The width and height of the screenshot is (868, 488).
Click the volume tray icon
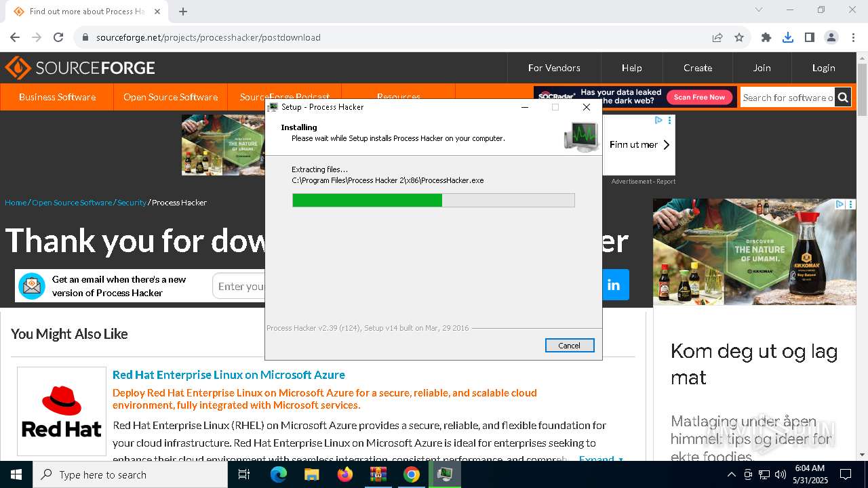pos(780,474)
